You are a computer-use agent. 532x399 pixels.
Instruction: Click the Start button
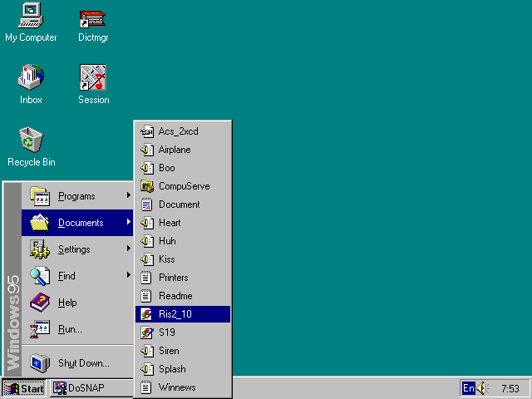24,388
